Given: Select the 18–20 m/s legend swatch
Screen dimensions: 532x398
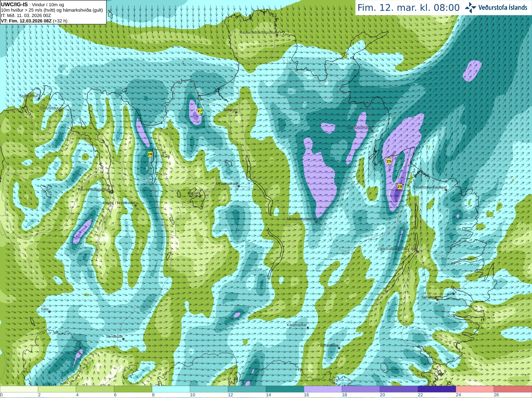Looking at the screenshot, I should [361, 389].
